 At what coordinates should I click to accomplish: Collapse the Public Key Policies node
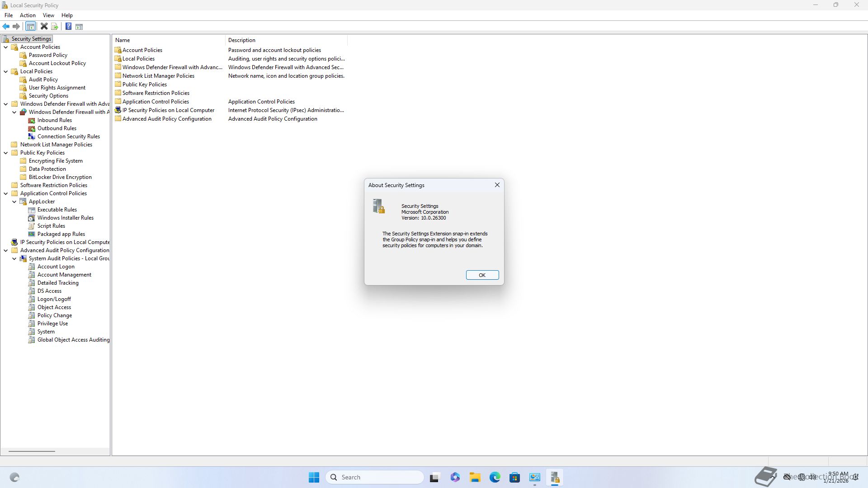[6, 153]
